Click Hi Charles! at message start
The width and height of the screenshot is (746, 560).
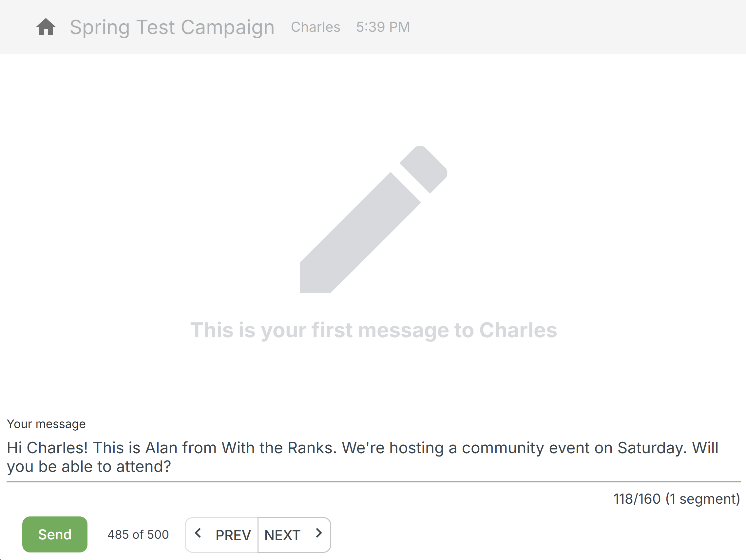47,448
